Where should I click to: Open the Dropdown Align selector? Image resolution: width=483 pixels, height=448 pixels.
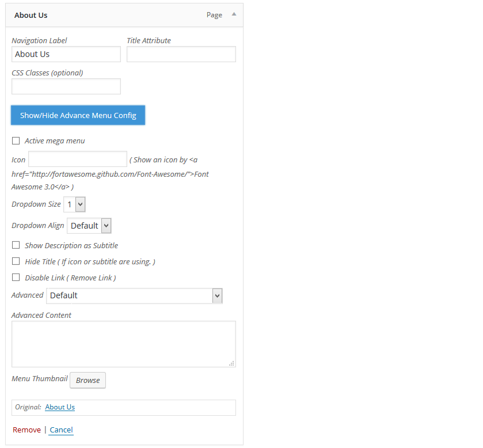click(89, 226)
